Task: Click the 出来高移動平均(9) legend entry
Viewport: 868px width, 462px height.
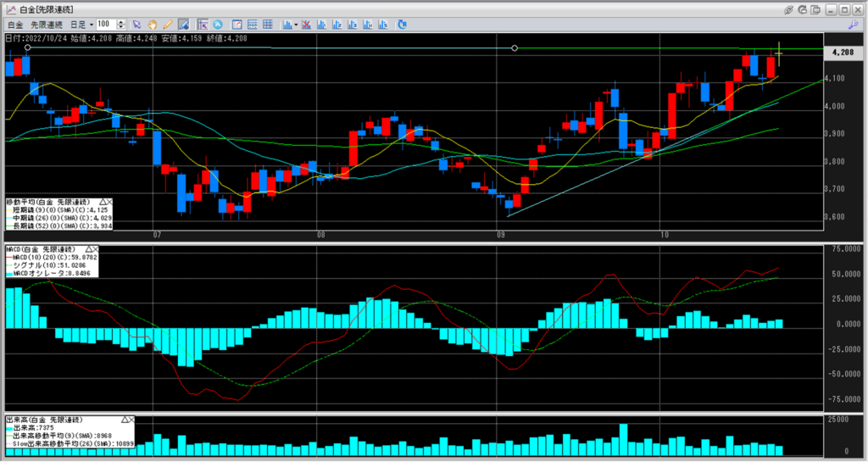Action: (x=58, y=436)
